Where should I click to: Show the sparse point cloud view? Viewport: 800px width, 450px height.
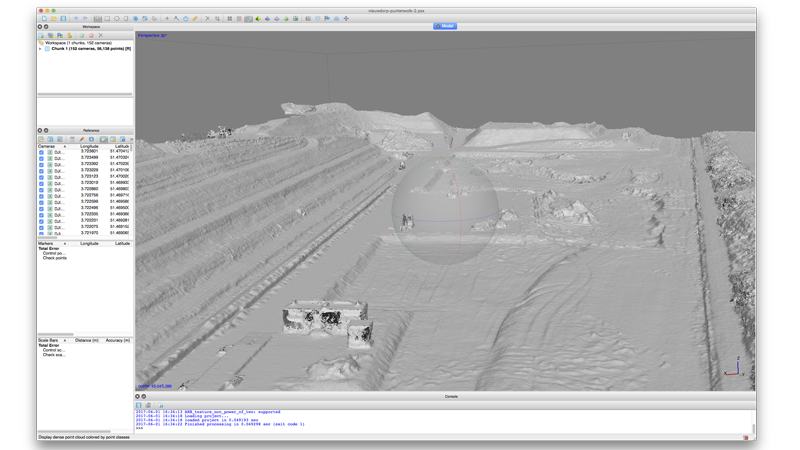pyautogui.click(x=230, y=18)
